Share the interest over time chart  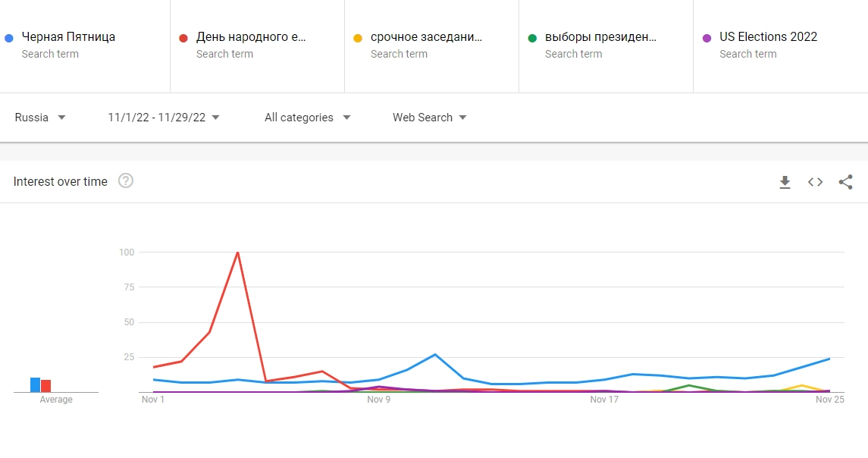(x=845, y=182)
